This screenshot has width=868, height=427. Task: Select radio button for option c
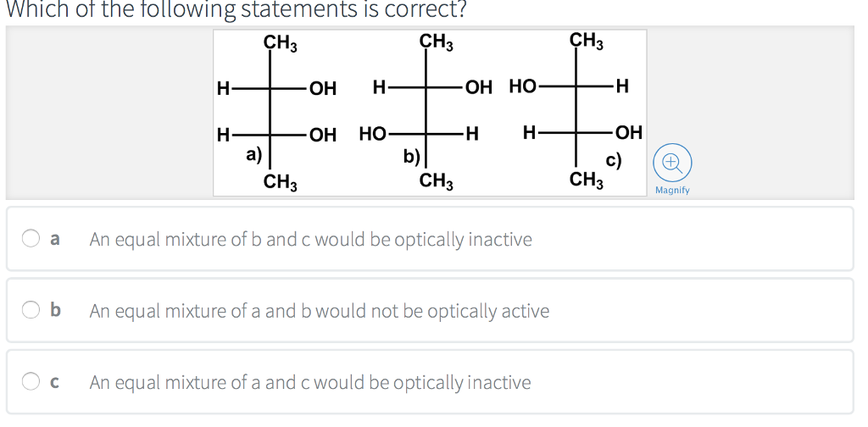[31, 382]
